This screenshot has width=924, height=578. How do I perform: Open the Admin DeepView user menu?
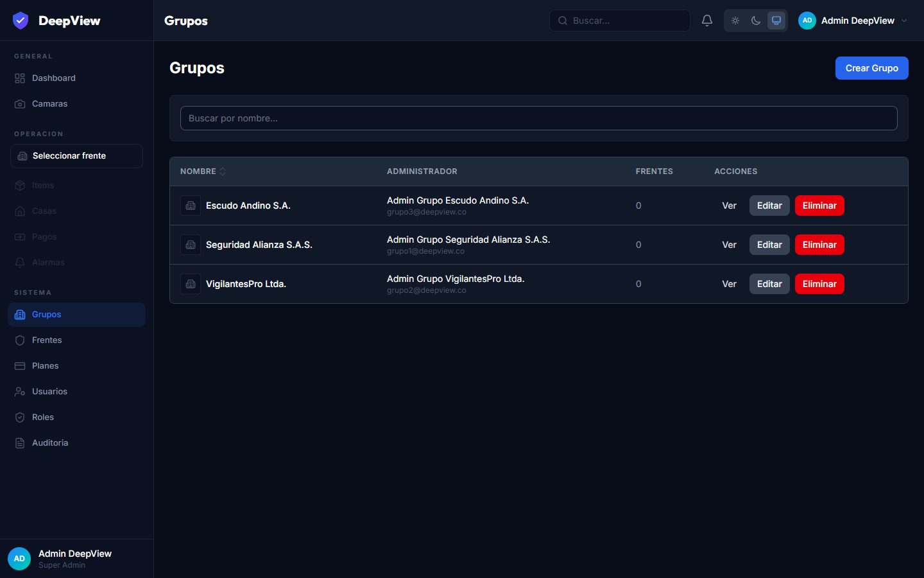[853, 21]
